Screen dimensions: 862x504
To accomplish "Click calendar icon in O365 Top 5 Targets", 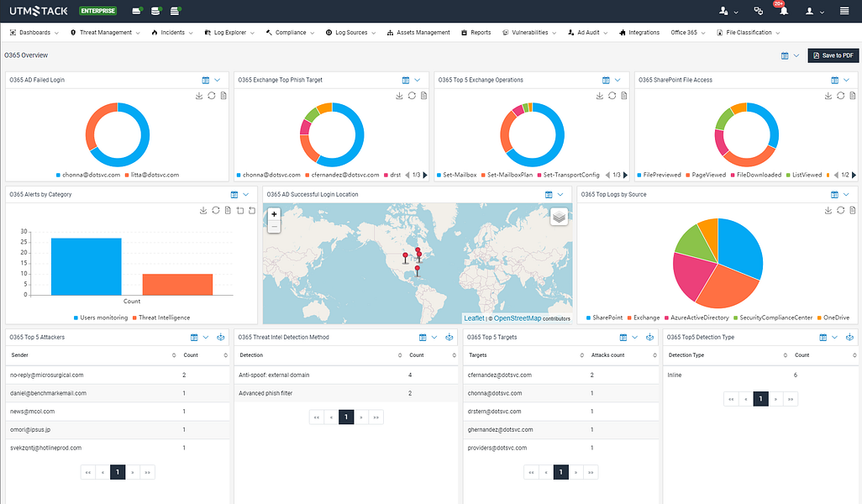I will [623, 338].
